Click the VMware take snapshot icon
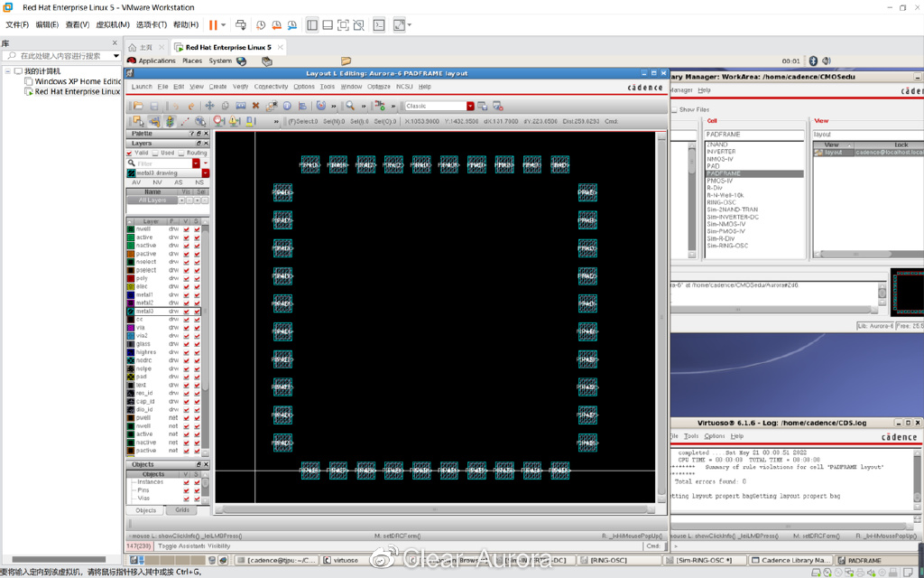Screen dimensions: 924x578 click(261, 24)
